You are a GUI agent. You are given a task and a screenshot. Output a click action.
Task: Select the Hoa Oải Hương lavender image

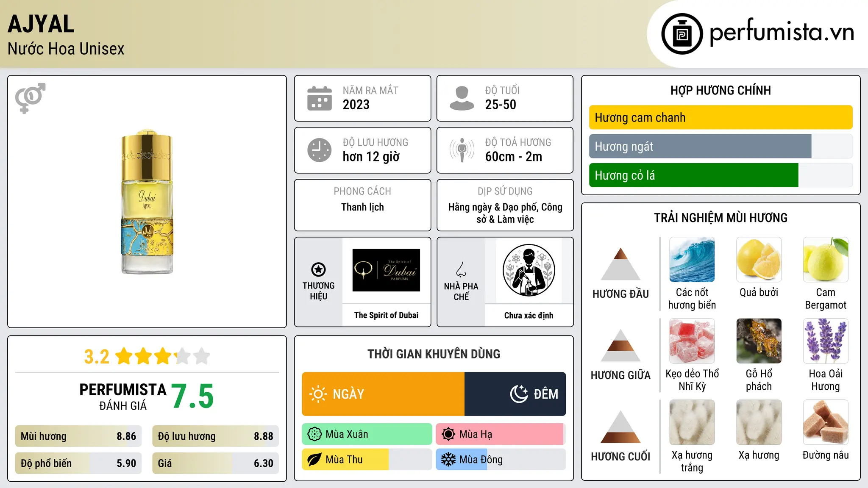click(x=826, y=341)
